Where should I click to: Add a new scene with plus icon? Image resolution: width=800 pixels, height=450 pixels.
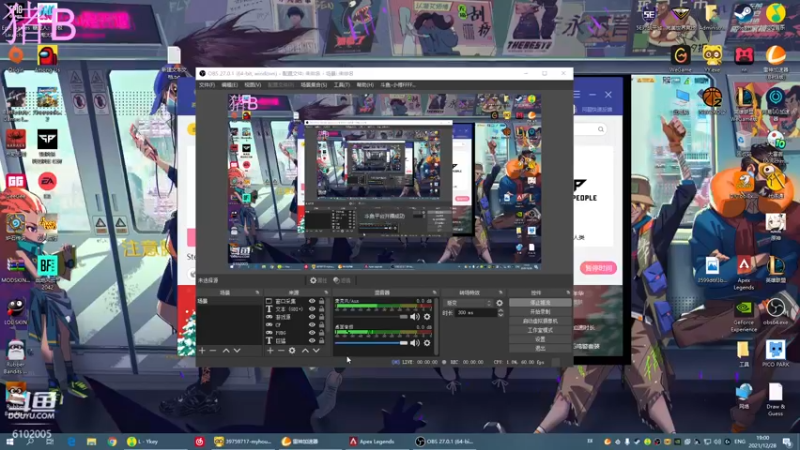click(202, 351)
